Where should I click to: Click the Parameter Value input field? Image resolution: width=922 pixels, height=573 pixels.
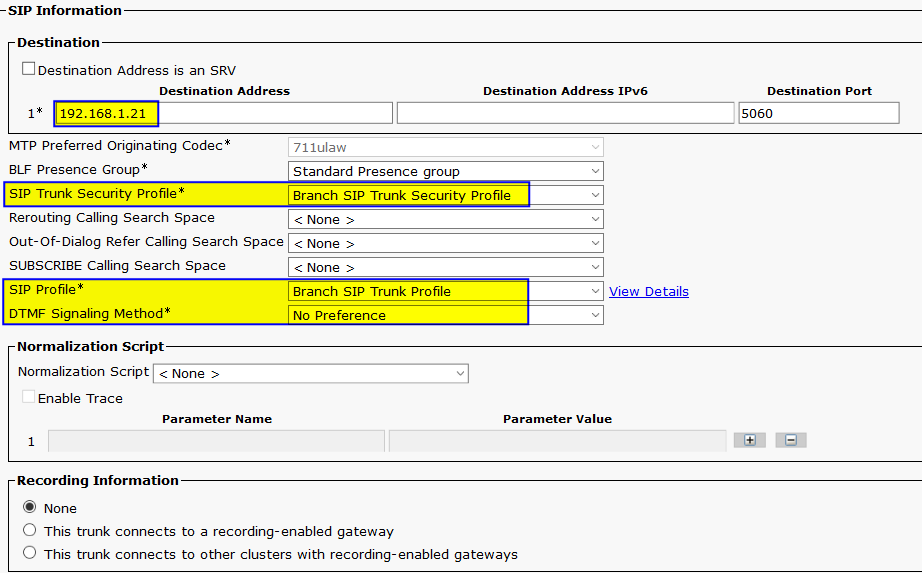(x=557, y=441)
